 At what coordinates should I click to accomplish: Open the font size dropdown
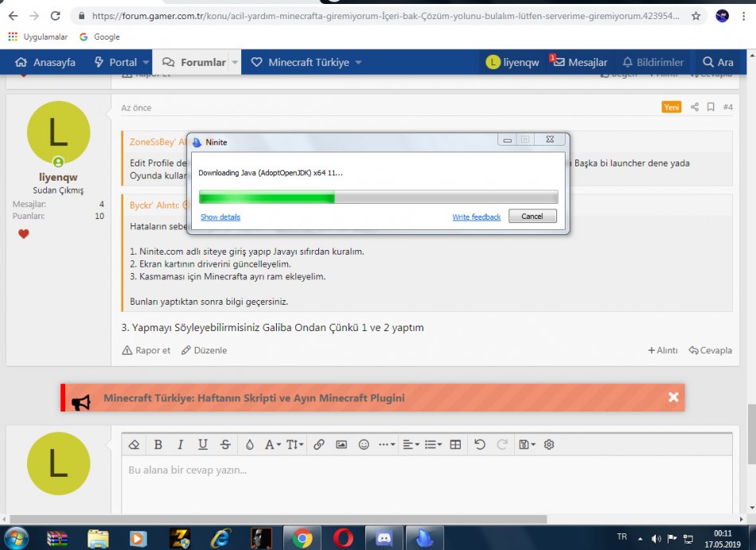pos(294,444)
